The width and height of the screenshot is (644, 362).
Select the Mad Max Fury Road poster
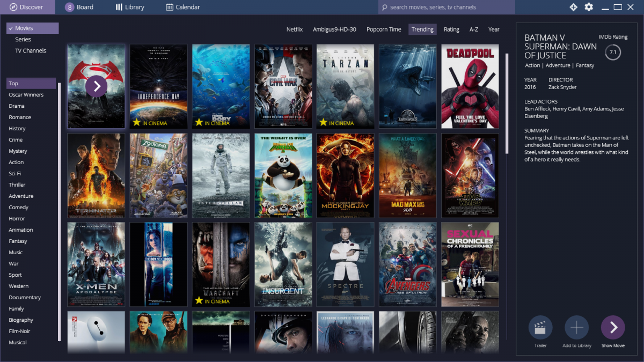407,175
